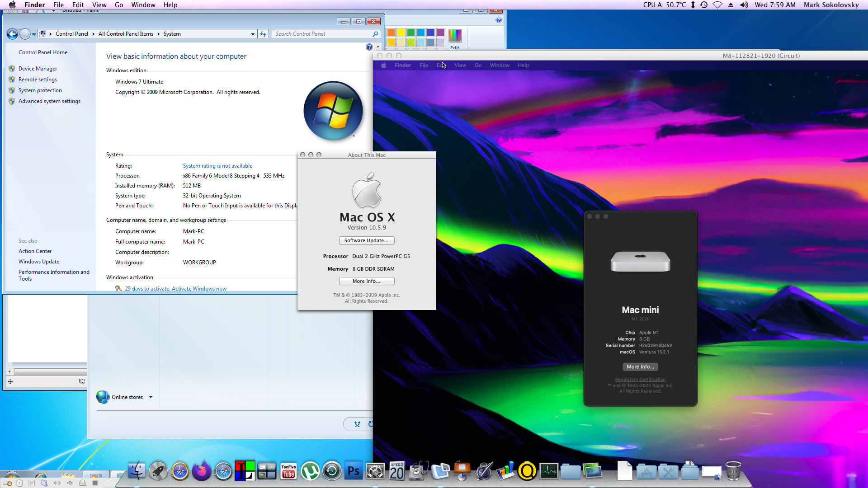
Task: Open Windows Update link
Action: [x=39, y=262]
